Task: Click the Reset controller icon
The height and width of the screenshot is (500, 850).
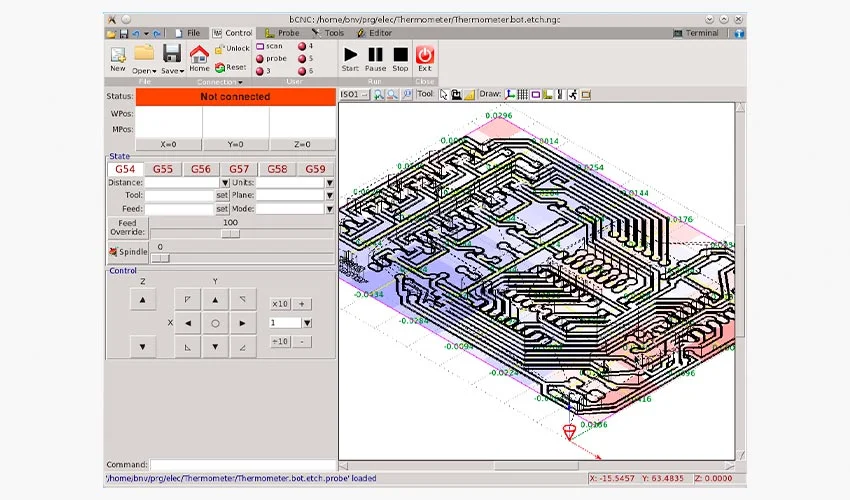Action: point(220,67)
